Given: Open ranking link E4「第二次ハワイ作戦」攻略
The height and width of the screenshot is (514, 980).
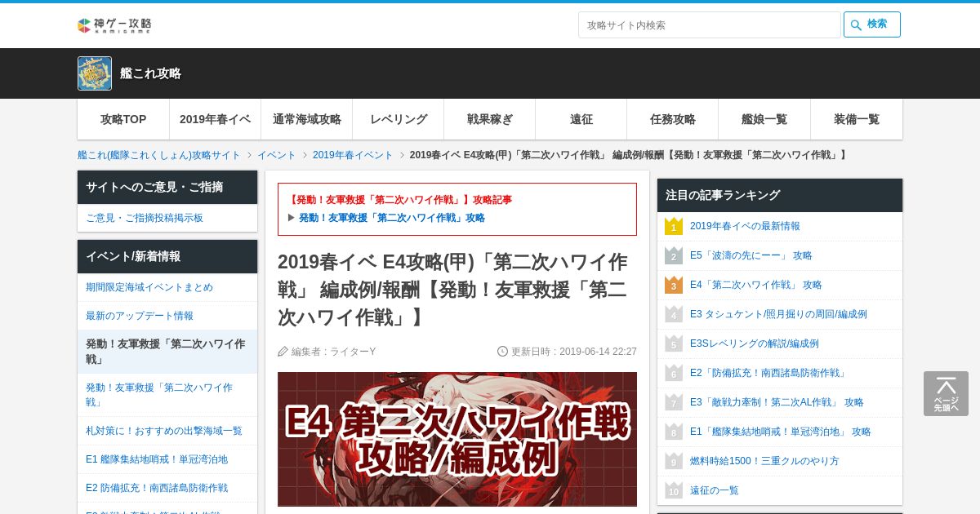Looking at the screenshot, I should pos(756,285).
